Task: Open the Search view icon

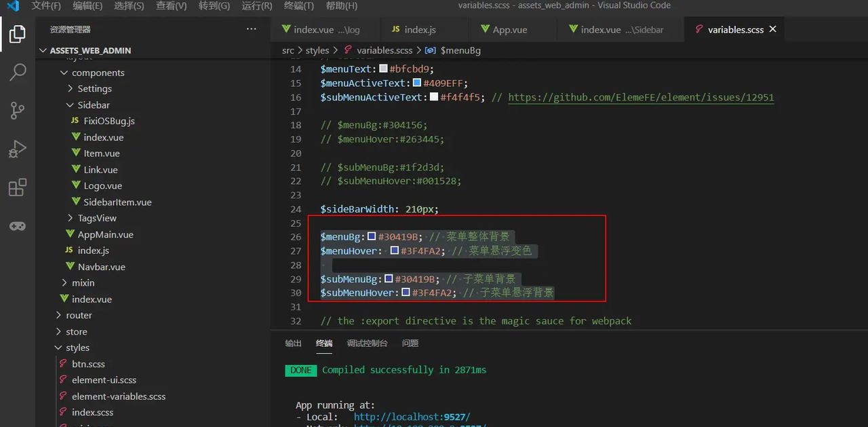Action: (x=18, y=72)
